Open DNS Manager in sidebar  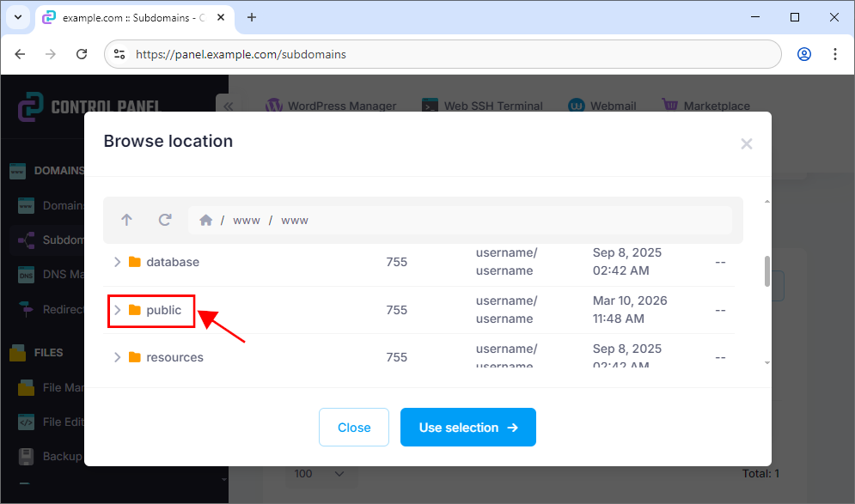(x=51, y=275)
